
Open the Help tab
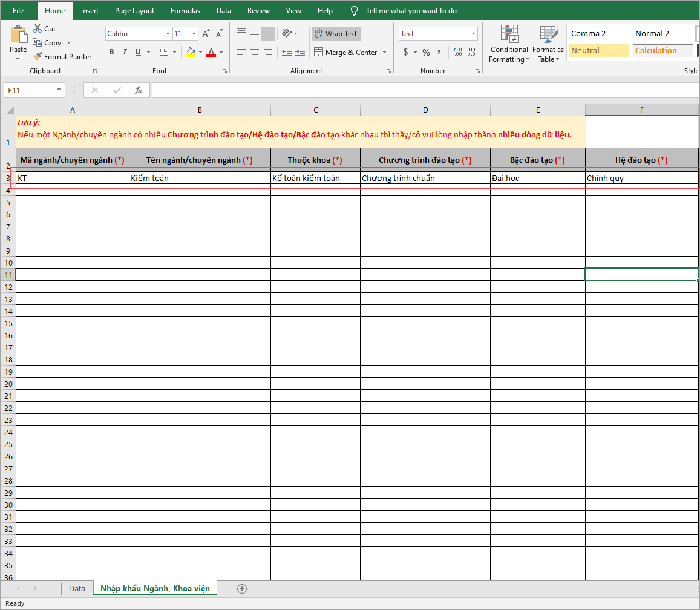click(x=325, y=11)
